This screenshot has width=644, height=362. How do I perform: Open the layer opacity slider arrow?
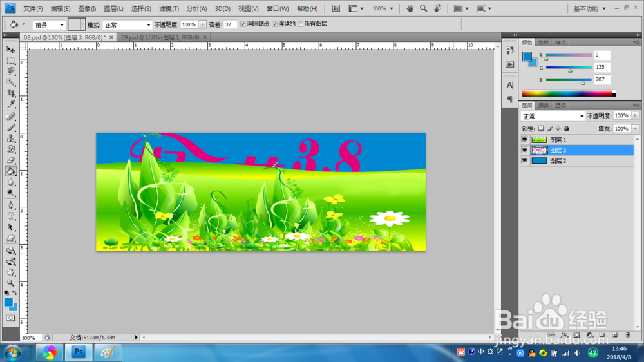(636, 116)
